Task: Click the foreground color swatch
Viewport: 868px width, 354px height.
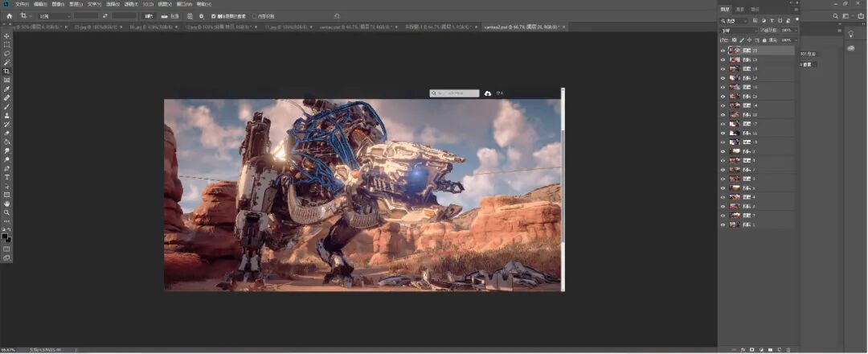Action: (x=5, y=237)
